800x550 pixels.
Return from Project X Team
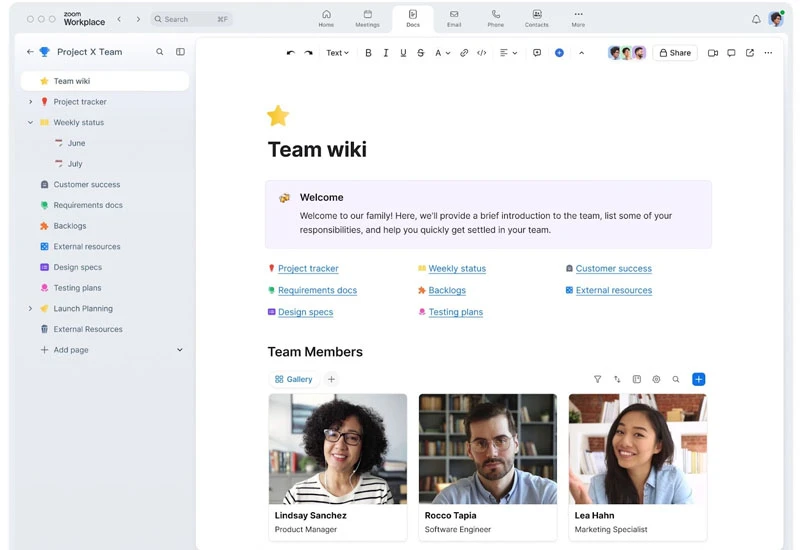click(x=30, y=52)
